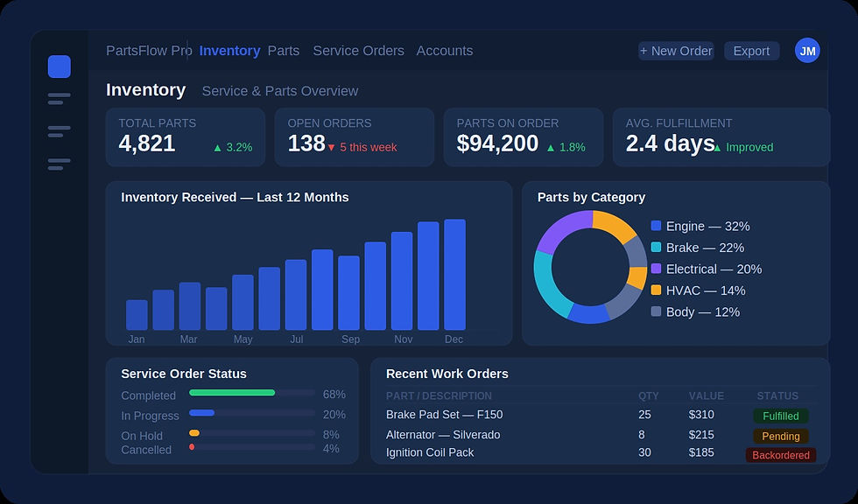Click the green arrow beside Improved
The width and height of the screenshot is (858, 504).
717,148
